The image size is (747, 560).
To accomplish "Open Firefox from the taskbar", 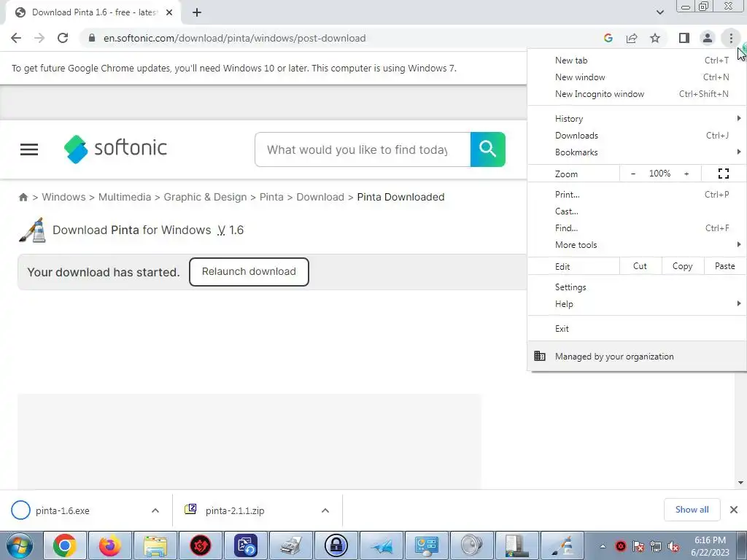I will (110, 545).
